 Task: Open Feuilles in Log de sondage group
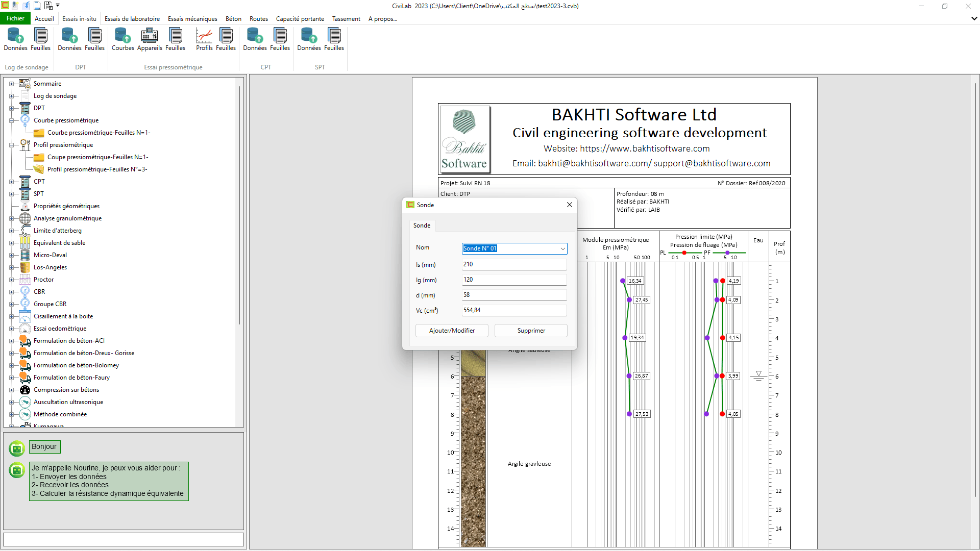pos(40,39)
